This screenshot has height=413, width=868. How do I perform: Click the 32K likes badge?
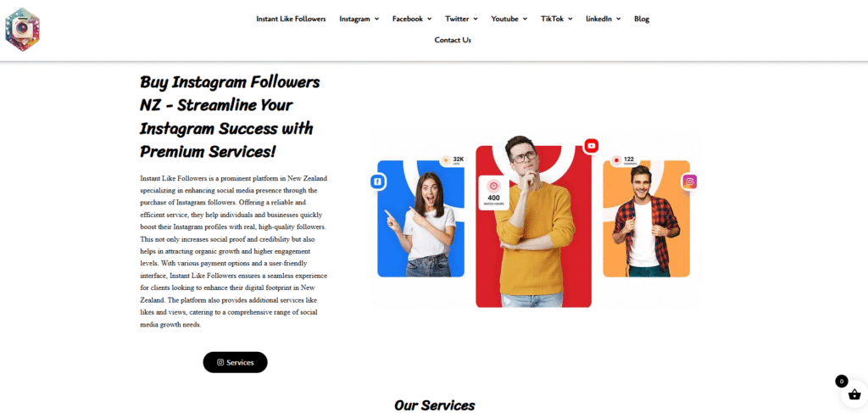tap(453, 160)
